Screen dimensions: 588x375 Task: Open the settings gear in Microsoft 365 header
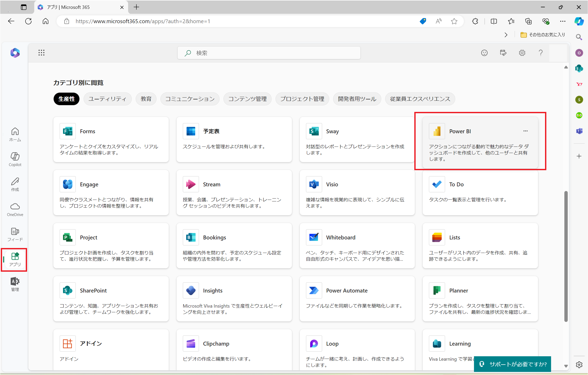(x=522, y=53)
